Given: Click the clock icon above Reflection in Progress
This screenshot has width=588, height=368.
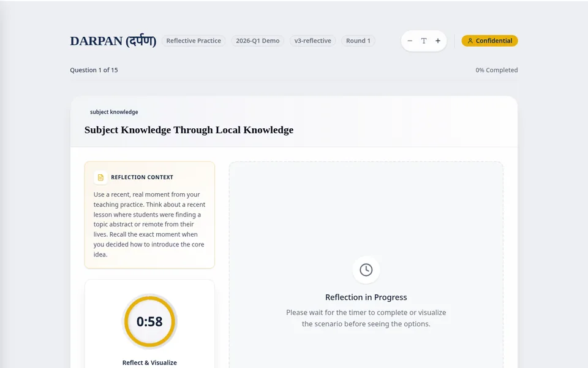Looking at the screenshot, I should tap(366, 270).
